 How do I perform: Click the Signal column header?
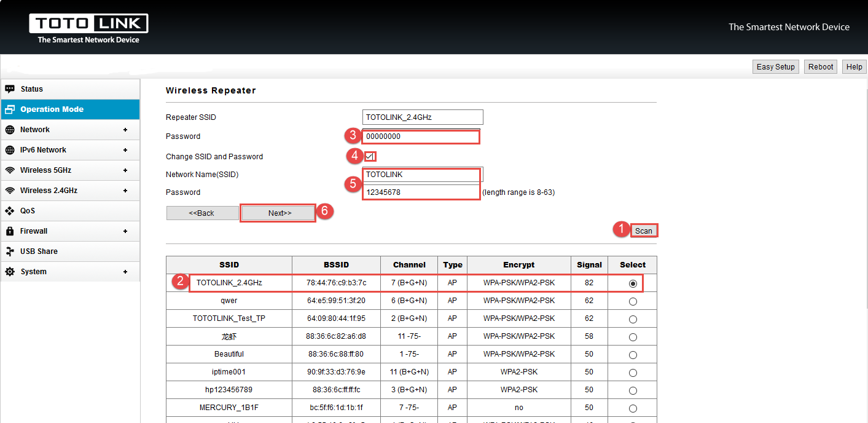click(590, 265)
